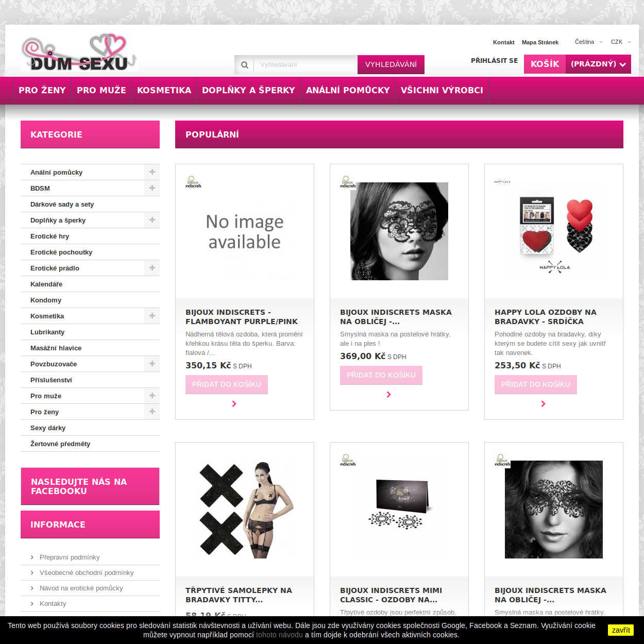The image size is (644, 644).
Task: Open PRO MUŽE main menu
Action: point(101,90)
